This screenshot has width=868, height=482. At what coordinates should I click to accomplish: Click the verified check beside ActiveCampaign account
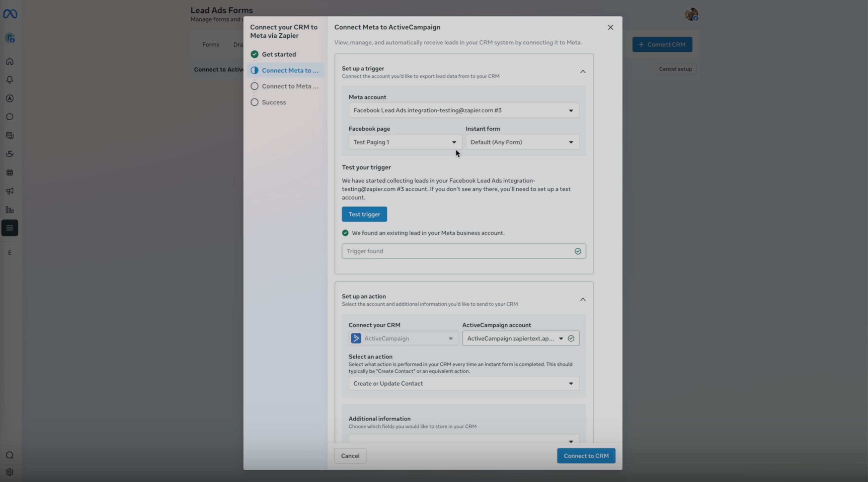(x=571, y=338)
